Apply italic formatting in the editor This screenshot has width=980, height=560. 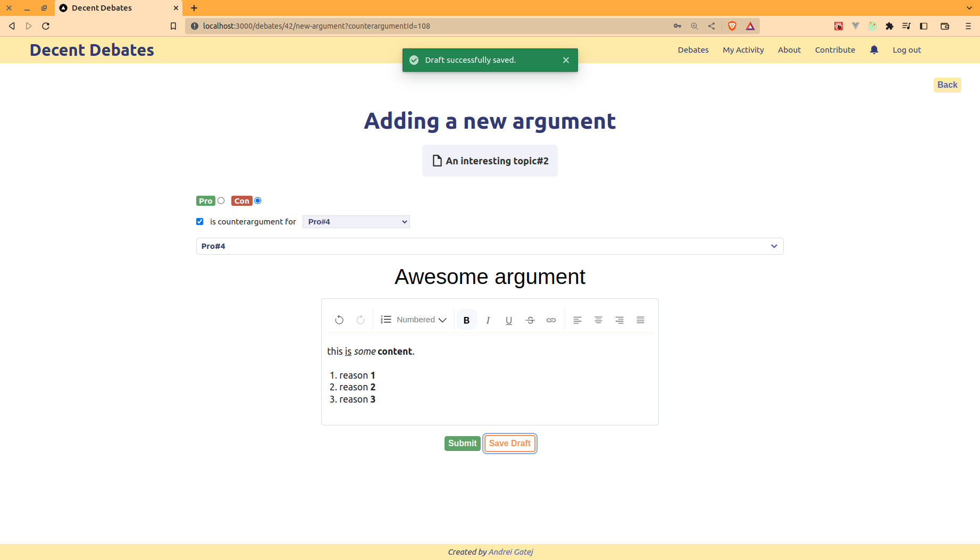tap(488, 320)
